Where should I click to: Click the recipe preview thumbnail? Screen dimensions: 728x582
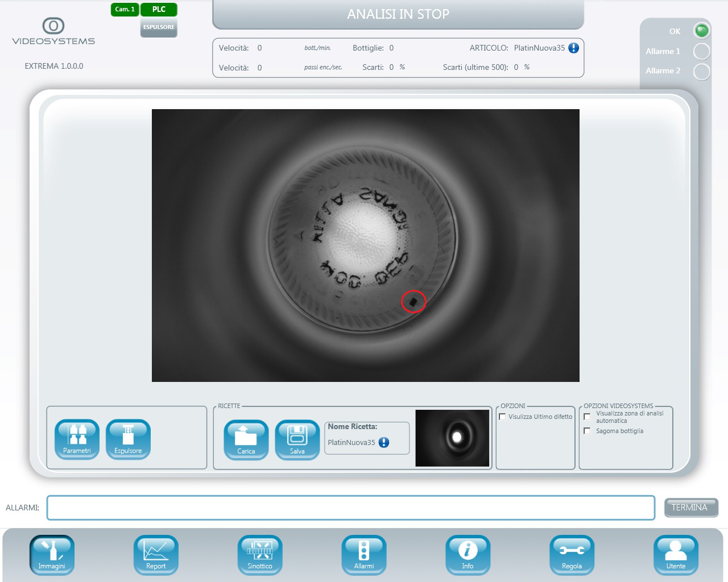point(452,438)
